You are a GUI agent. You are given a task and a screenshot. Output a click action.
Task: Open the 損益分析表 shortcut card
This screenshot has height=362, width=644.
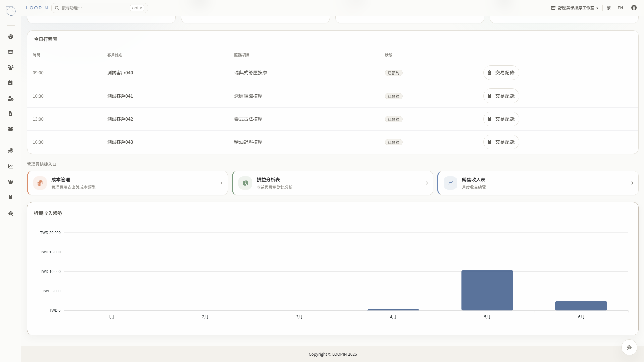[x=333, y=183]
